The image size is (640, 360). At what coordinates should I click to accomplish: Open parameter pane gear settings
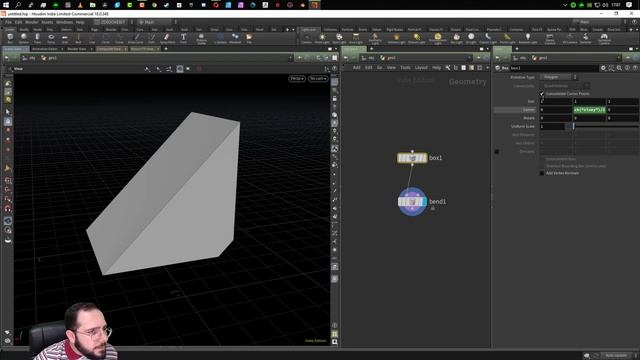[603, 68]
